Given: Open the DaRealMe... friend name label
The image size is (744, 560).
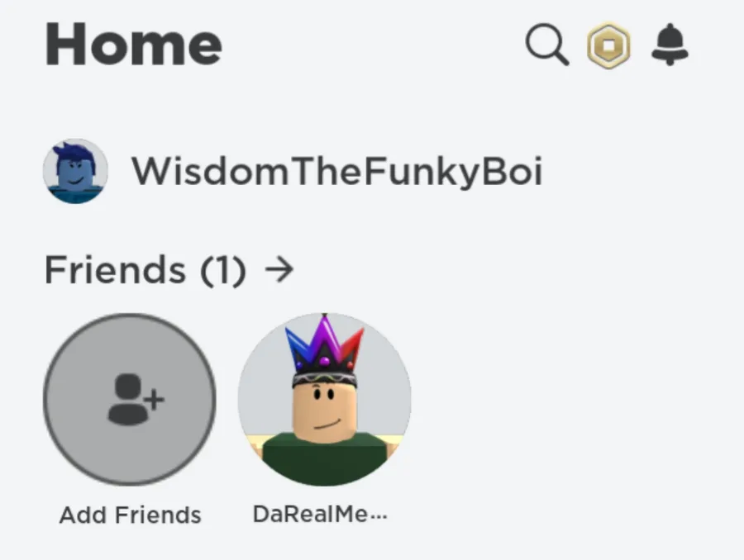Looking at the screenshot, I should [320, 514].
